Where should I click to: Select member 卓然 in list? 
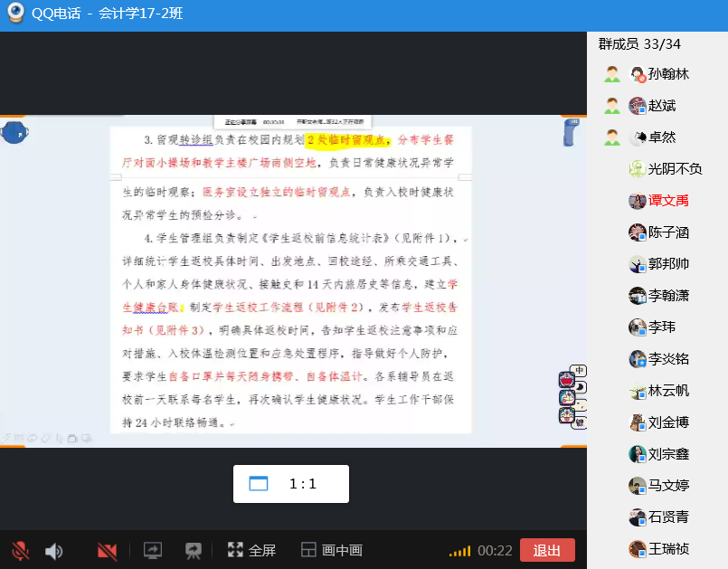661,138
